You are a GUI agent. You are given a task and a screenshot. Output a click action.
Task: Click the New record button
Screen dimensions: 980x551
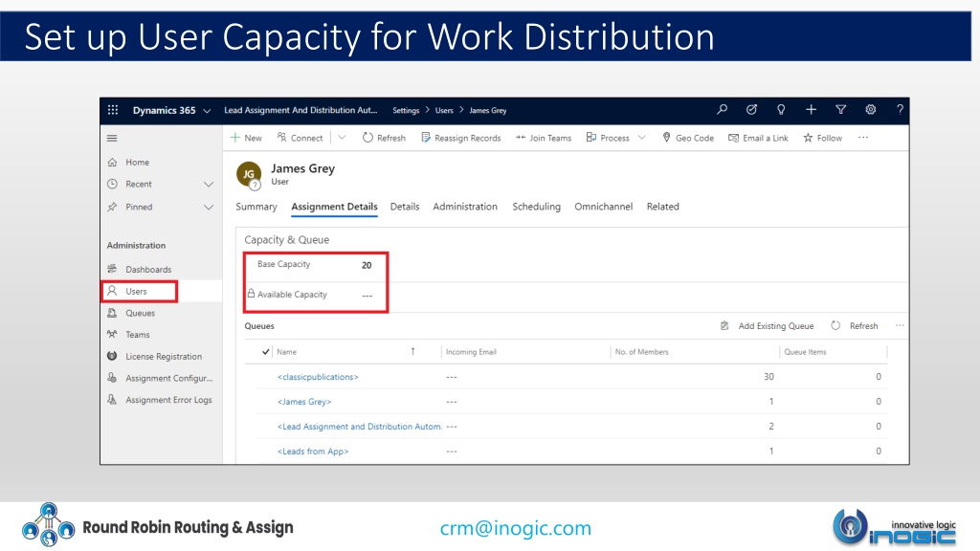[x=246, y=138]
